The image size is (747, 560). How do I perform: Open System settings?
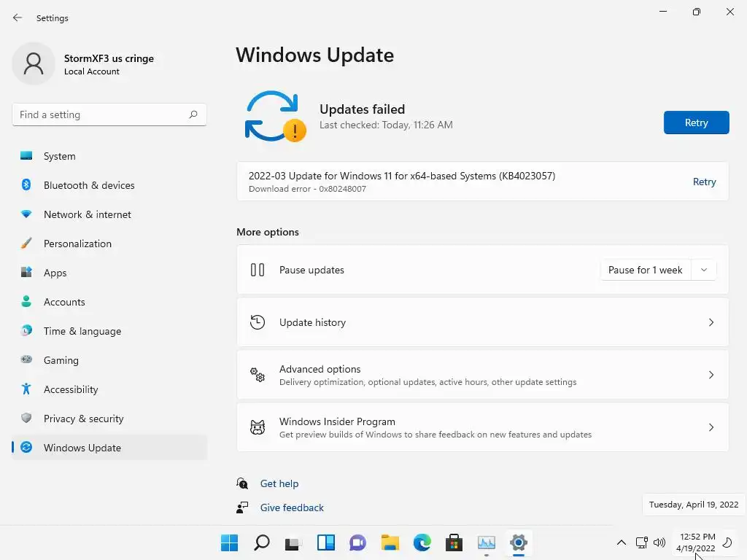pyautogui.click(x=109, y=156)
